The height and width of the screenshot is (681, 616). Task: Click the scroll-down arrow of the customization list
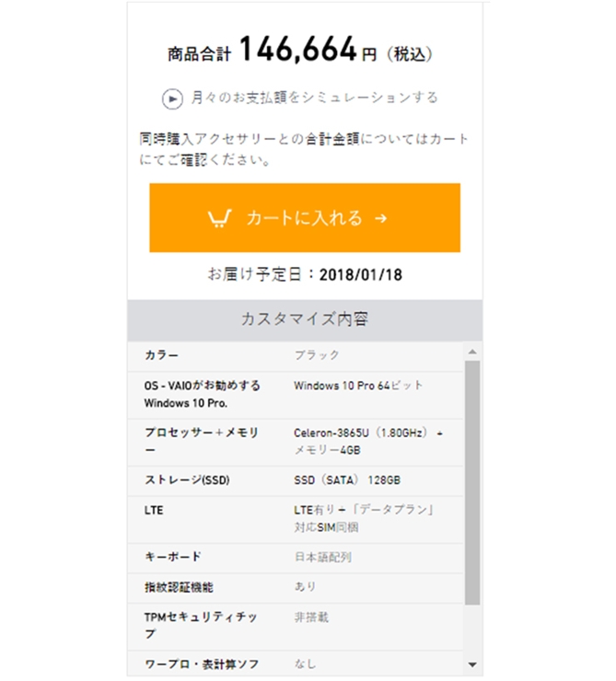click(x=473, y=664)
